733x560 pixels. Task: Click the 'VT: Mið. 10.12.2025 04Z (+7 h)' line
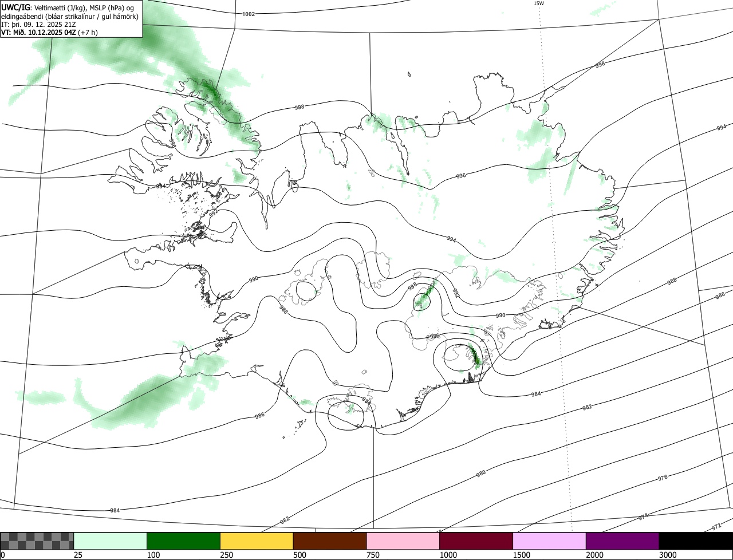(49, 33)
